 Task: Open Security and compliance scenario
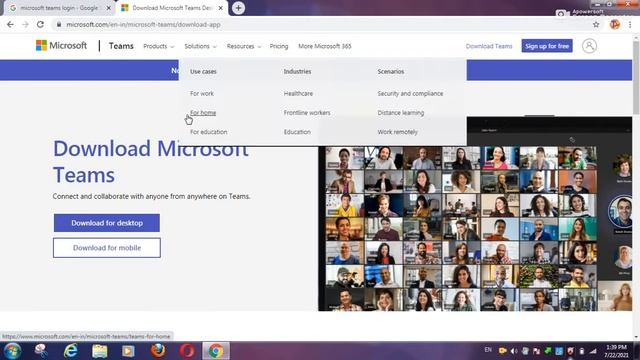pos(410,93)
